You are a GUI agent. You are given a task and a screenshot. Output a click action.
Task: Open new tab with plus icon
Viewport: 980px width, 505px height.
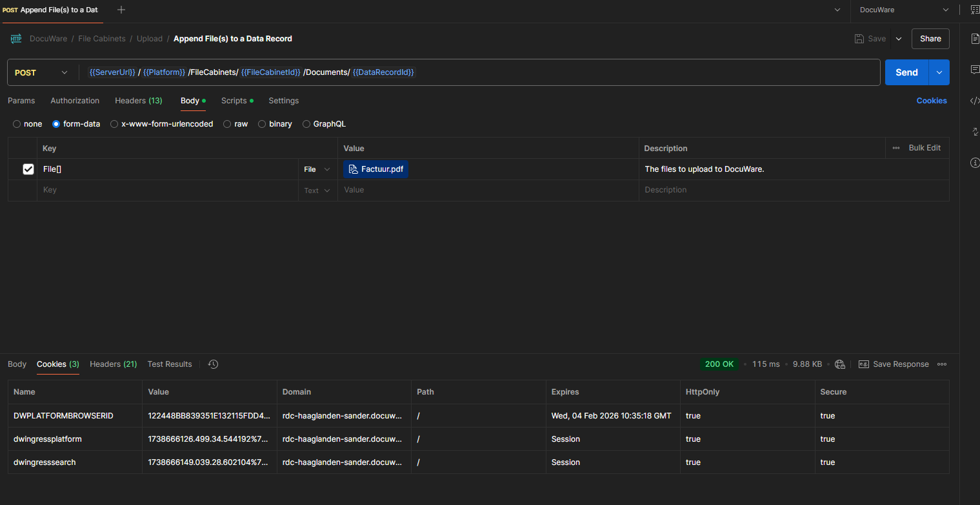(x=121, y=10)
